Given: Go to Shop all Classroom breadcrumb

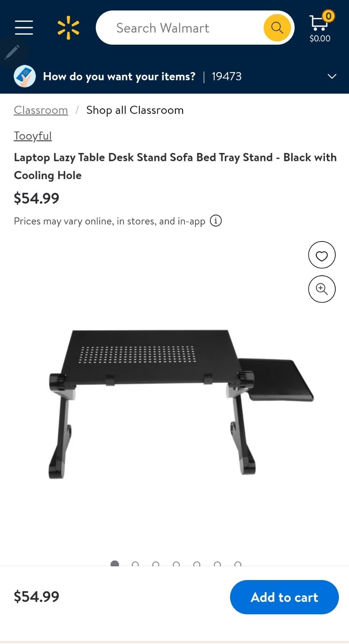Looking at the screenshot, I should [135, 110].
